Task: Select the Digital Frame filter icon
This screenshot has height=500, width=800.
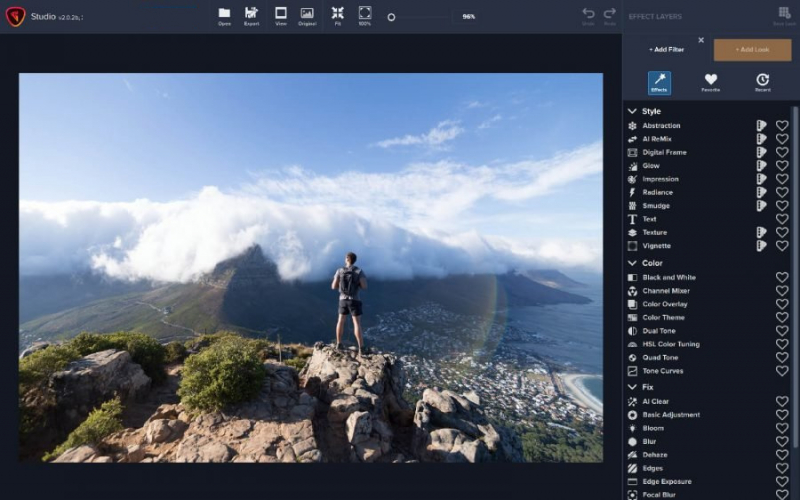Action: coord(632,152)
